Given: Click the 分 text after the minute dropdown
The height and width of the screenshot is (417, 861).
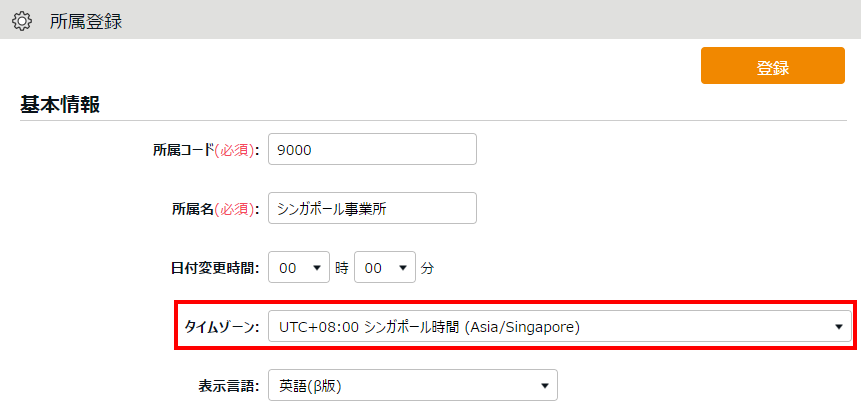Looking at the screenshot, I should pos(427,268).
